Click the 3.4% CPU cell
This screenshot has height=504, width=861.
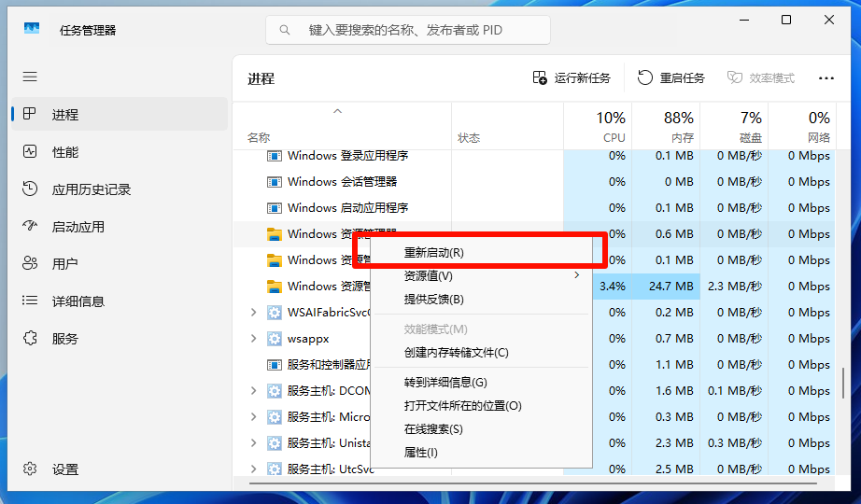(x=612, y=286)
